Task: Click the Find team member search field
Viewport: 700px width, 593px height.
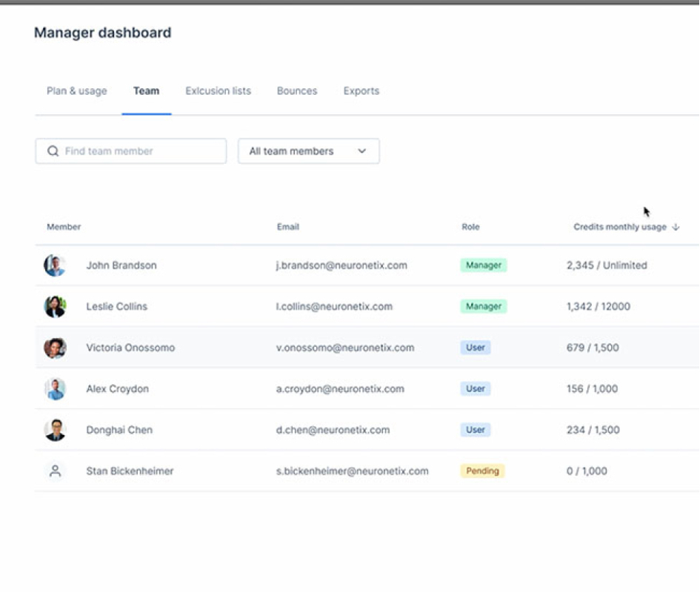Action: pos(131,151)
